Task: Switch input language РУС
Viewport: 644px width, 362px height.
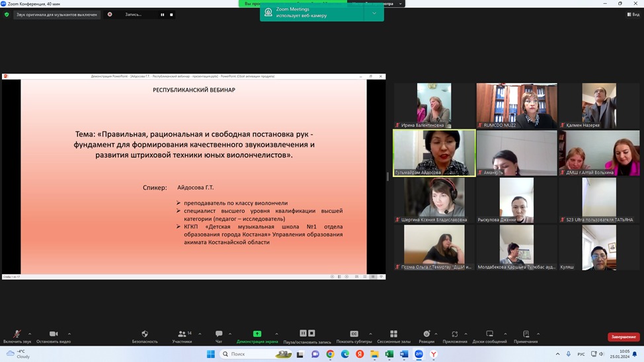Action: (581, 354)
